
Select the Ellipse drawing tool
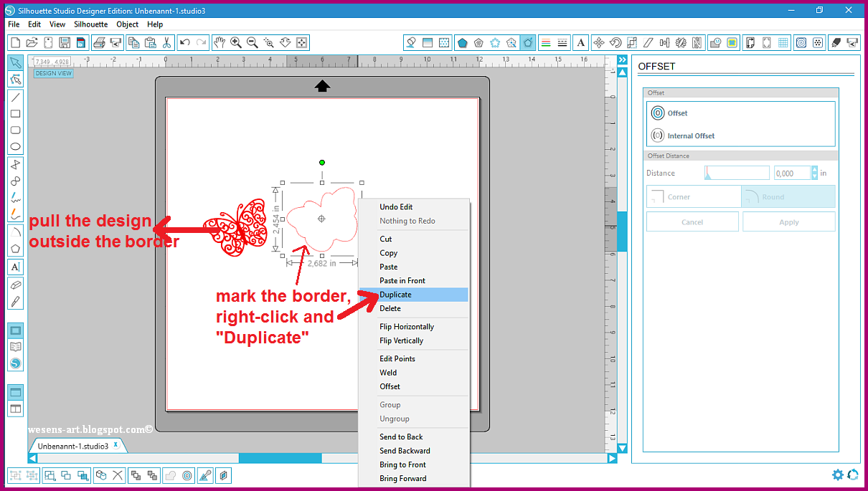(x=15, y=146)
